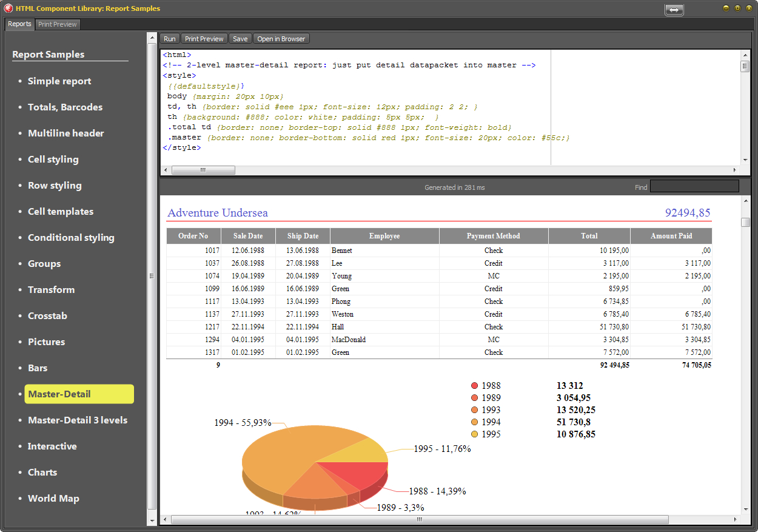Open the World Map report sample

pyautogui.click(x=53, y=499)
